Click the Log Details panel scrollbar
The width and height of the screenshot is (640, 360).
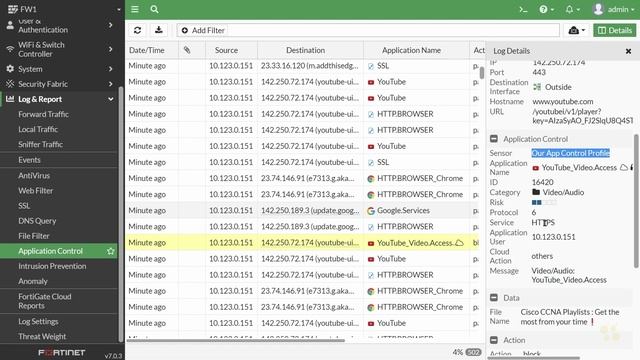tap(636, 201)
